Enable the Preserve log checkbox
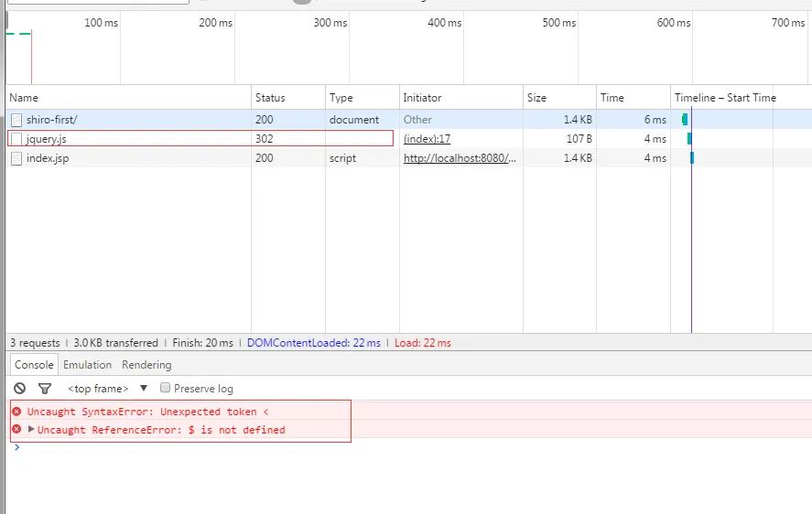Image resolution: width=812 pixels, height=514 pixels. point(166,388)
